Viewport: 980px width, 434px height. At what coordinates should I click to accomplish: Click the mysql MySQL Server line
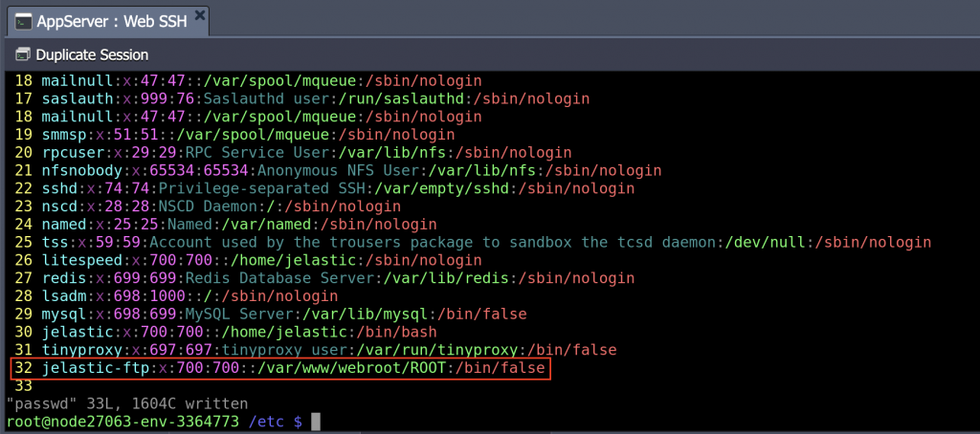click(271, 314)
